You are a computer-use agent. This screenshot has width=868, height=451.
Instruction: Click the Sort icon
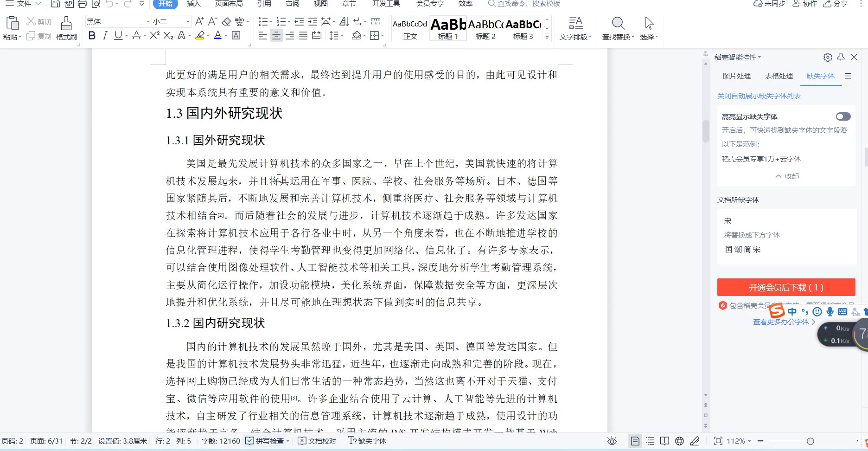[x=344, y=21]
